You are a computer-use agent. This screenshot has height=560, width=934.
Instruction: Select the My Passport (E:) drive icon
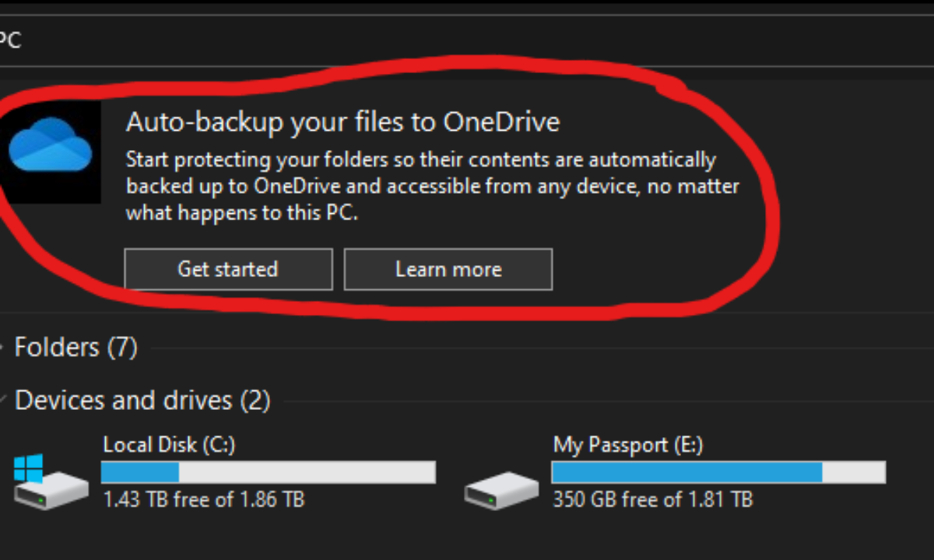tap(501, 490)
